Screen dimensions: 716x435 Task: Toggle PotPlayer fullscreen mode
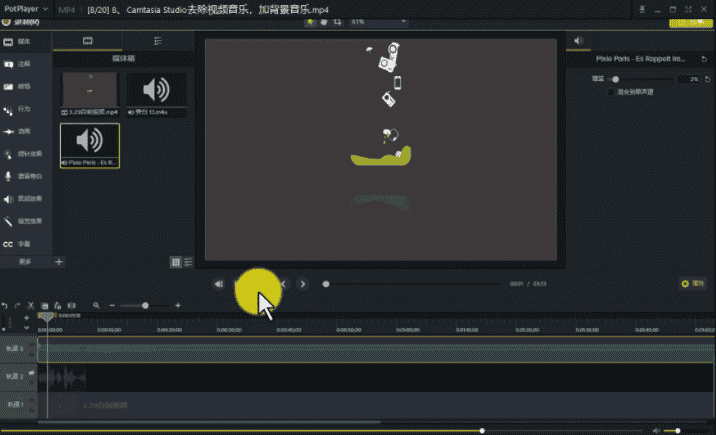tap(688, 9)
